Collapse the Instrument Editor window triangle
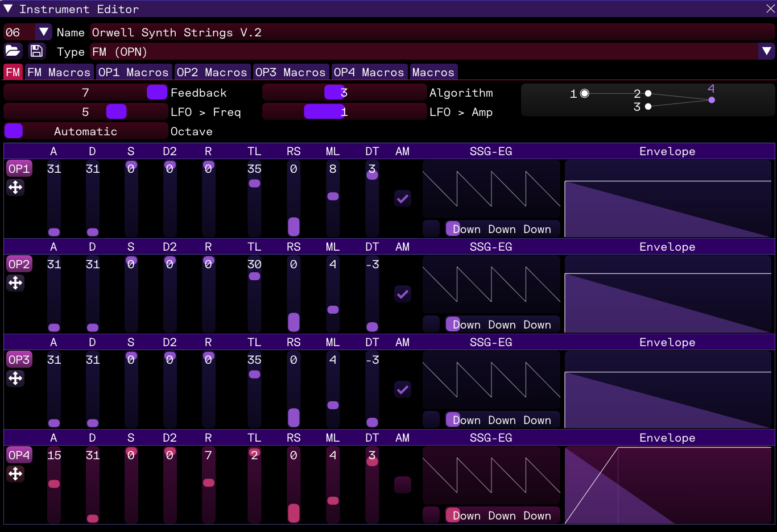This screenshot has height=532, width=777. 8,9
